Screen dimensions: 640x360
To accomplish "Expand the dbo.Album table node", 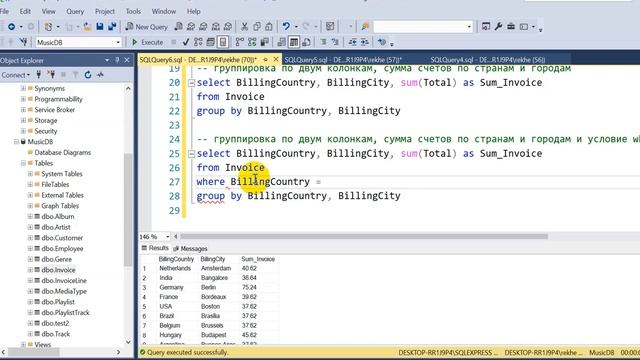I will point(30,216).
